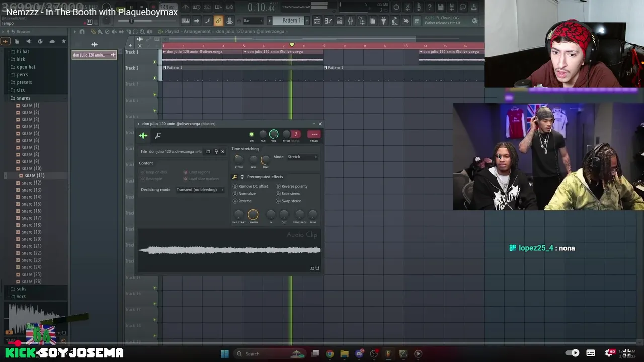Image resolution: width=644 pixels, height=362 pixels.
Task: Open the Piano roll view button
Action: pyautogui.click(x=328, y=21)
